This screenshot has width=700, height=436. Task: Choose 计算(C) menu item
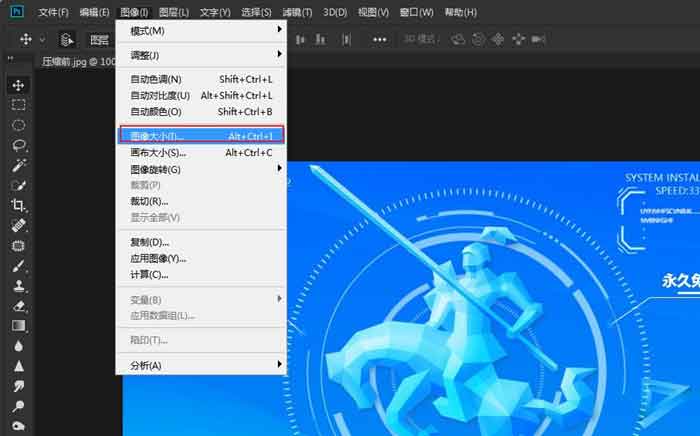coord(201,274)
